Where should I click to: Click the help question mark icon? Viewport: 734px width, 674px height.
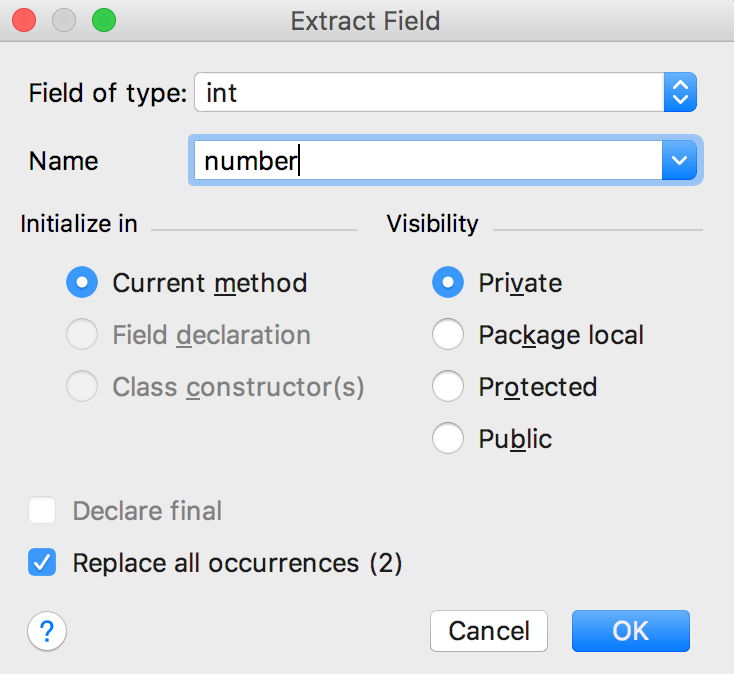47,631
